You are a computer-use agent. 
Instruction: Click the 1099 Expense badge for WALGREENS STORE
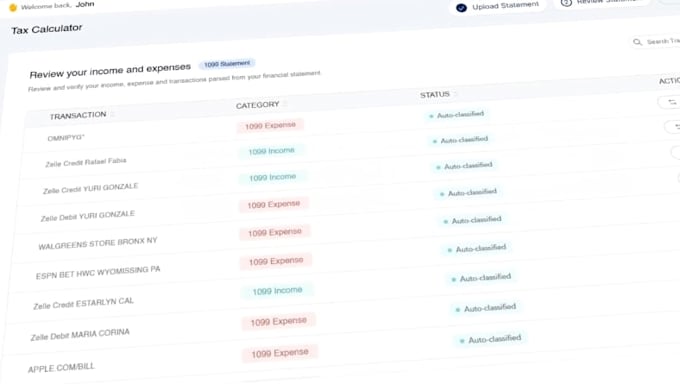click(x=275, y=233)
